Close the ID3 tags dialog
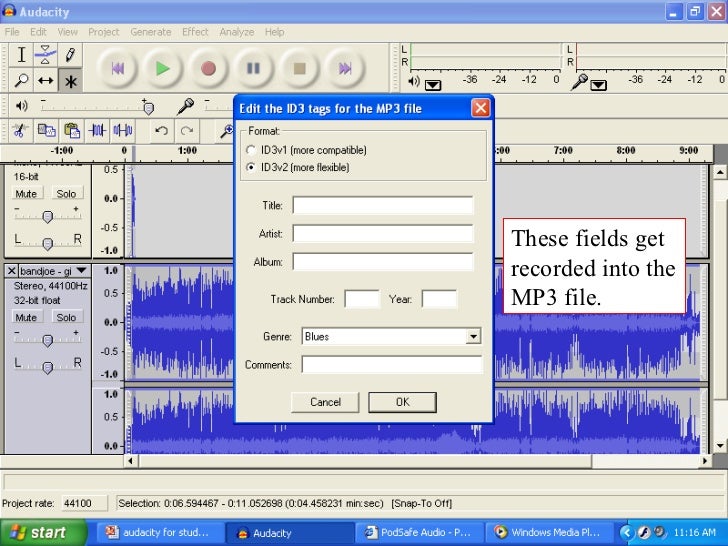 click(481, 108)
